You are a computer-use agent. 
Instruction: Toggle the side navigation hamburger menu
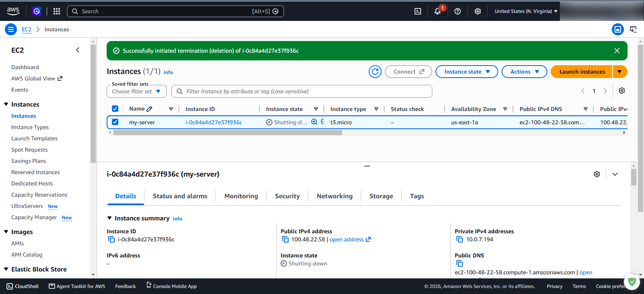(11, 29)
